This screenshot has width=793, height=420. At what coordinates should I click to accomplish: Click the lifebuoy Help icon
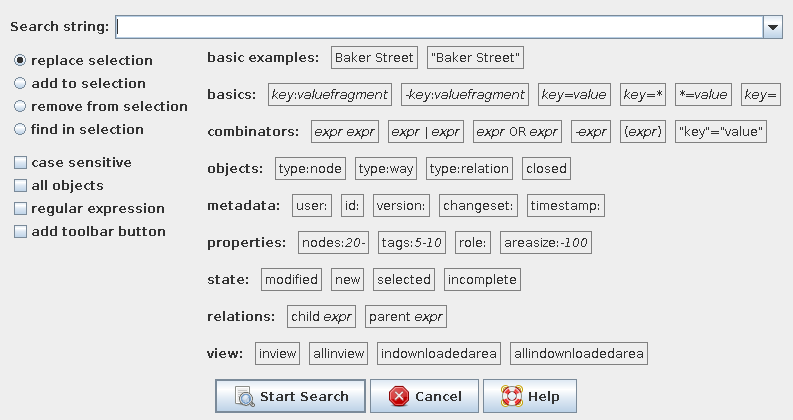pos(511,396)
